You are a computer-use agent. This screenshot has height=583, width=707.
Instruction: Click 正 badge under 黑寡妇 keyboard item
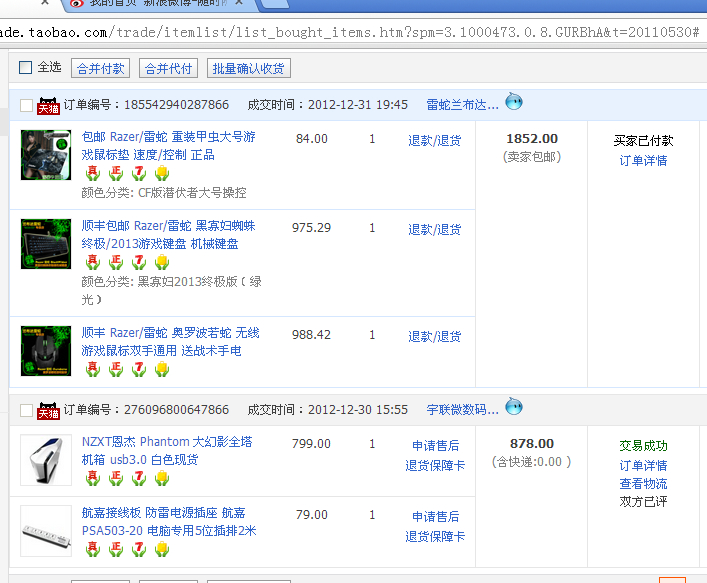[x=116, y=262]
